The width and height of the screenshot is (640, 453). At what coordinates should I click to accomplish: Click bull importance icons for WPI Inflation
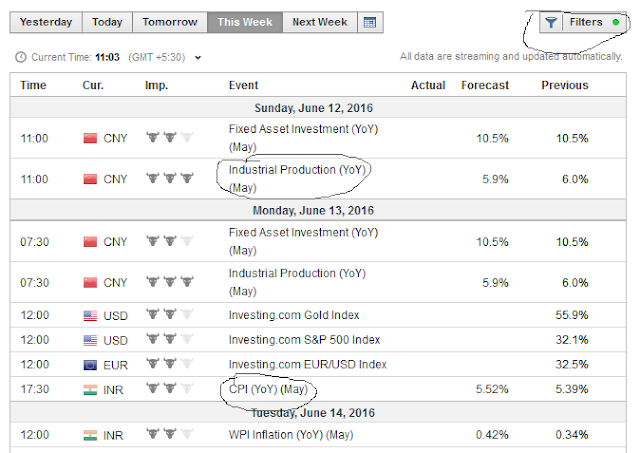[169, 433]
